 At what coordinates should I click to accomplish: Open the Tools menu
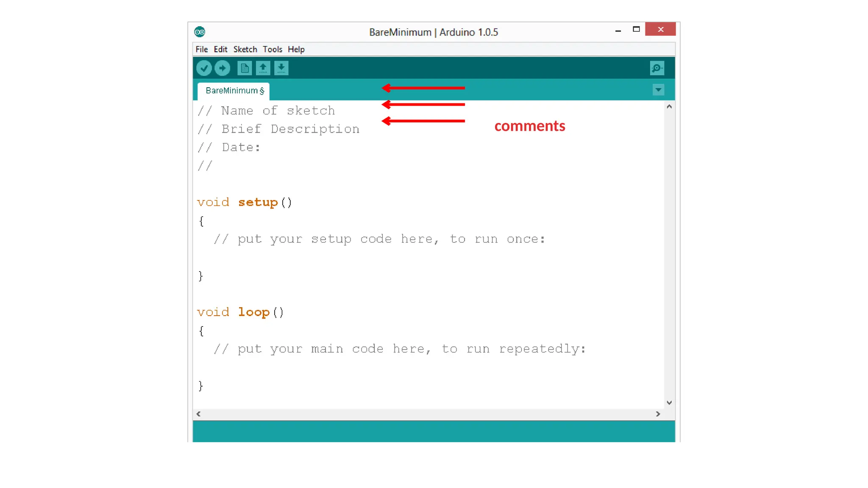click(x=272, y=49)
